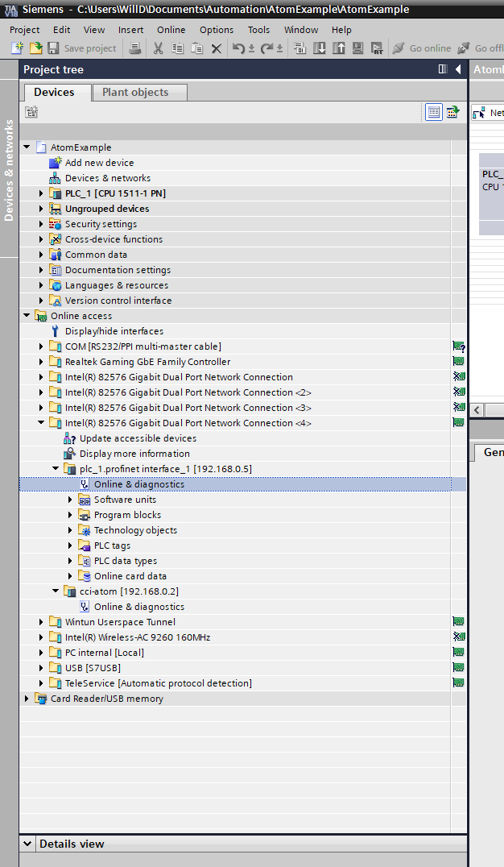Open Add new device
Image resolution: width=504 pixels, height=867 pixels.
(x=99, y=163)
